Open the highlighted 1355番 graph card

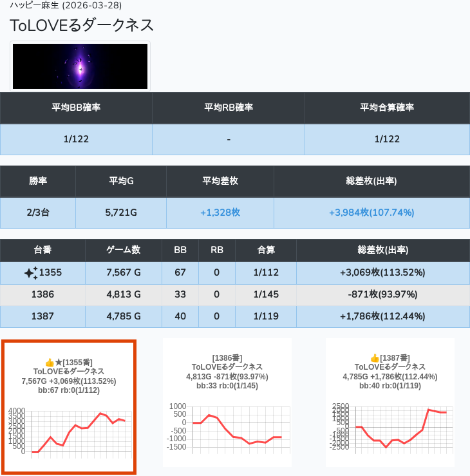[x=69, y=407]
